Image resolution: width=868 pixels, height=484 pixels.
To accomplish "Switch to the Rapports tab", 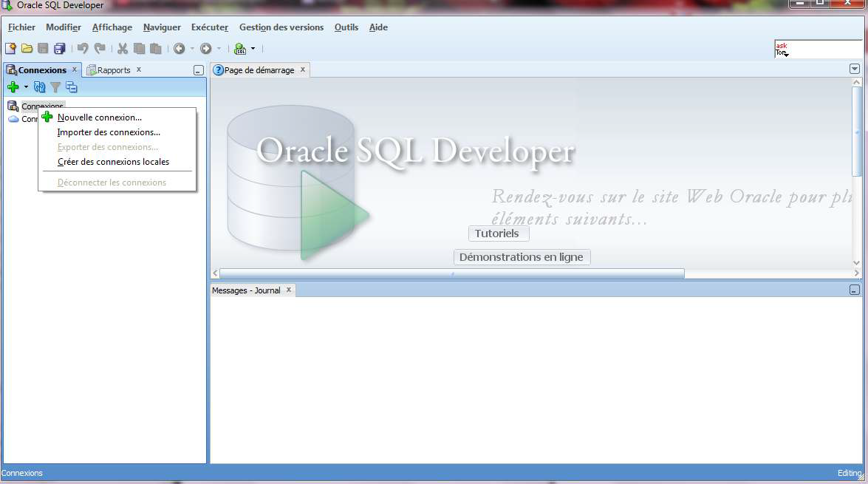I will click(113, 70).
